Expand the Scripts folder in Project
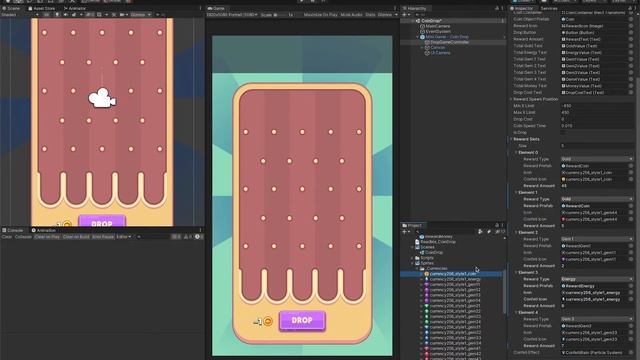Screen dimensions: 640x360 click(x=413, y=258)
